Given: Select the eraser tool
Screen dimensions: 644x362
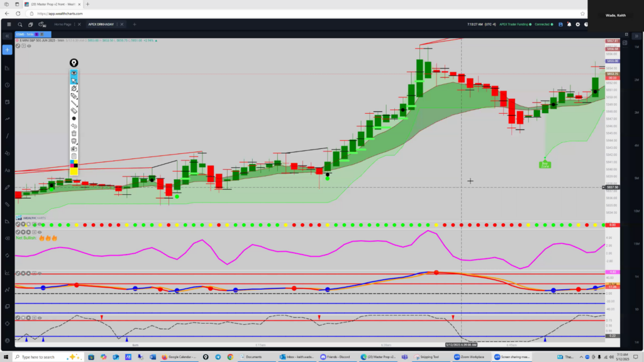Looking at the screenshot, I should [74, 111].
